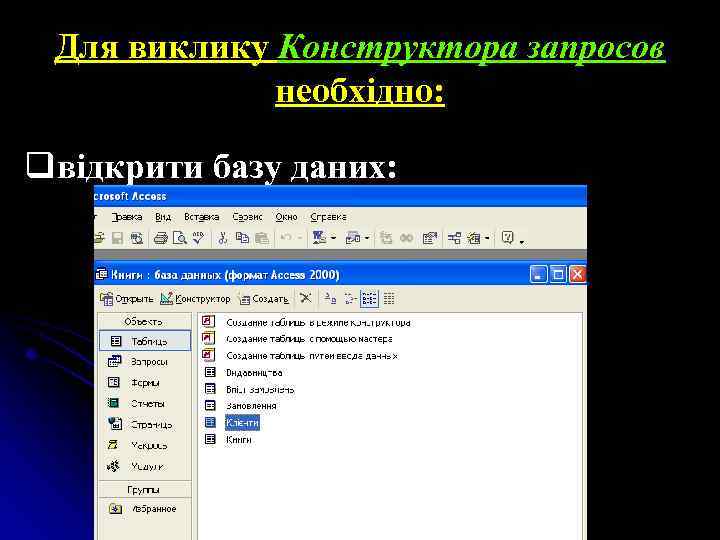This screenshot has height=540, width=720.
Task: Select the List view button
Action: (370, 299)
